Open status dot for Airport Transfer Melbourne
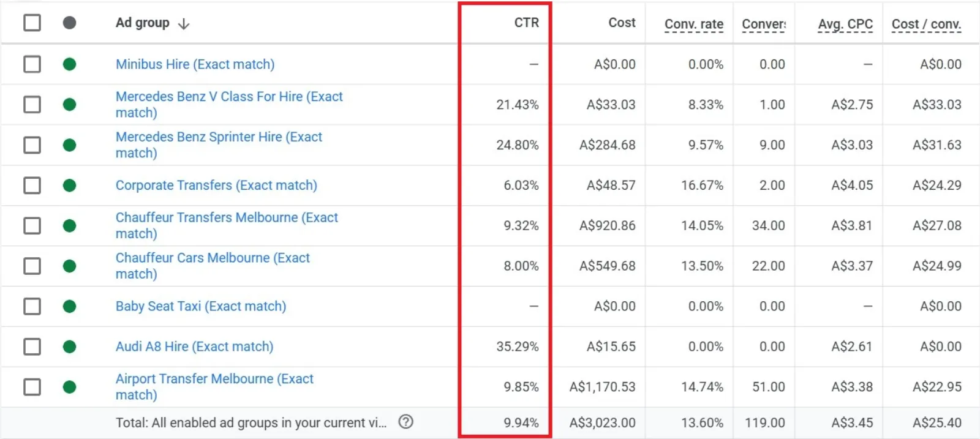 [70, 387]
